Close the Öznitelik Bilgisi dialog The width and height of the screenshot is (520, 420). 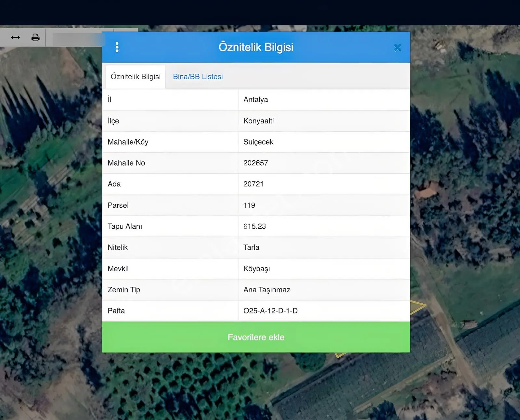[397, 48]
